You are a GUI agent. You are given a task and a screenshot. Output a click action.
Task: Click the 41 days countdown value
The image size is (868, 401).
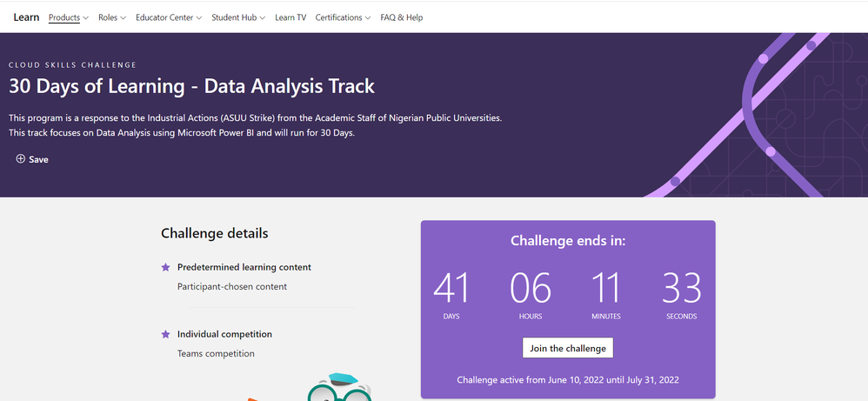451,288
